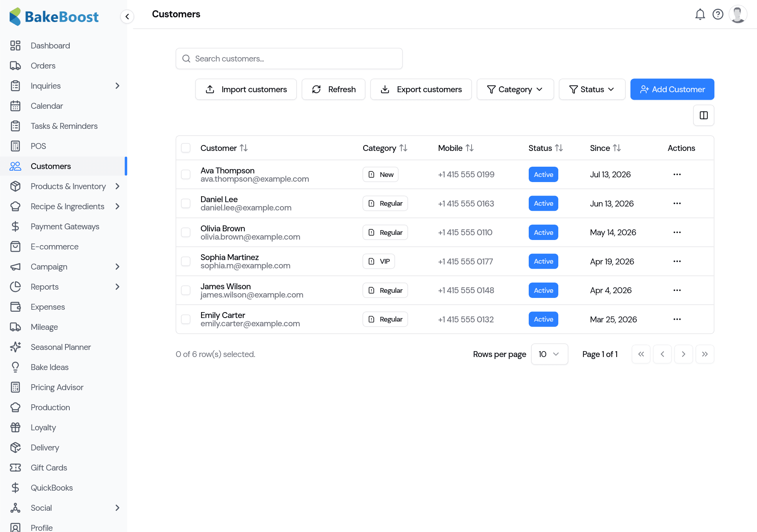Click the Dashboard sidebar icon

[15, 46]
